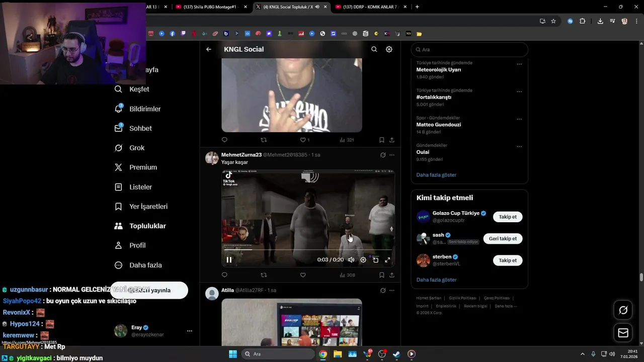Open Atilla's post image thumbnail
This screenshot has height=362, width=644.
pyautogui.click(x=292, y=322)
